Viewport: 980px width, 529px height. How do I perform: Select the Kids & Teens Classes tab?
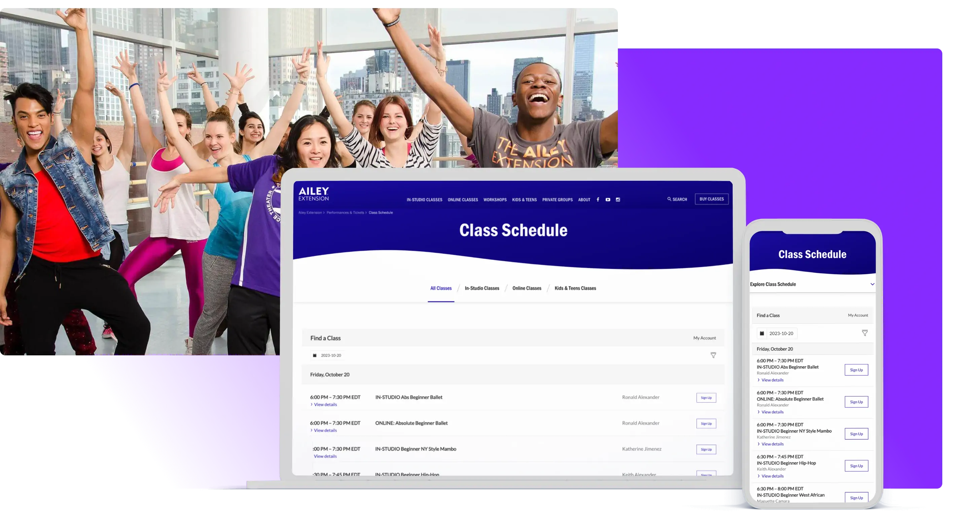pos(575,288)
